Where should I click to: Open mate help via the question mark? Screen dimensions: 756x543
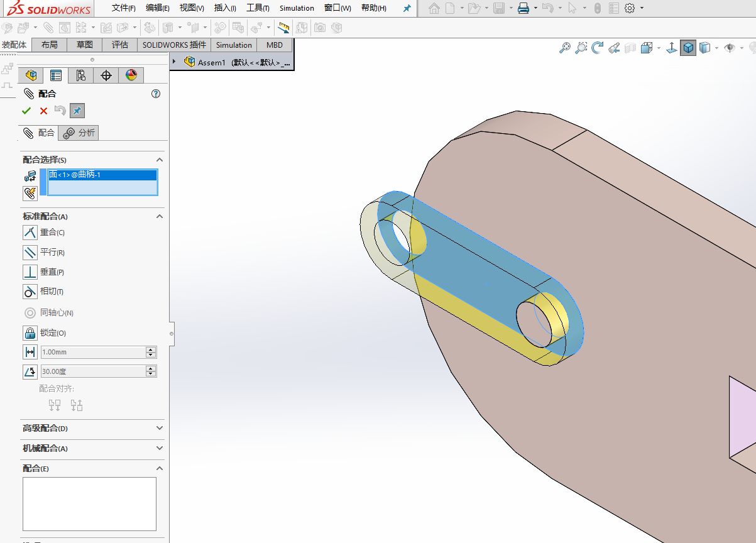[x=155, y=94]
